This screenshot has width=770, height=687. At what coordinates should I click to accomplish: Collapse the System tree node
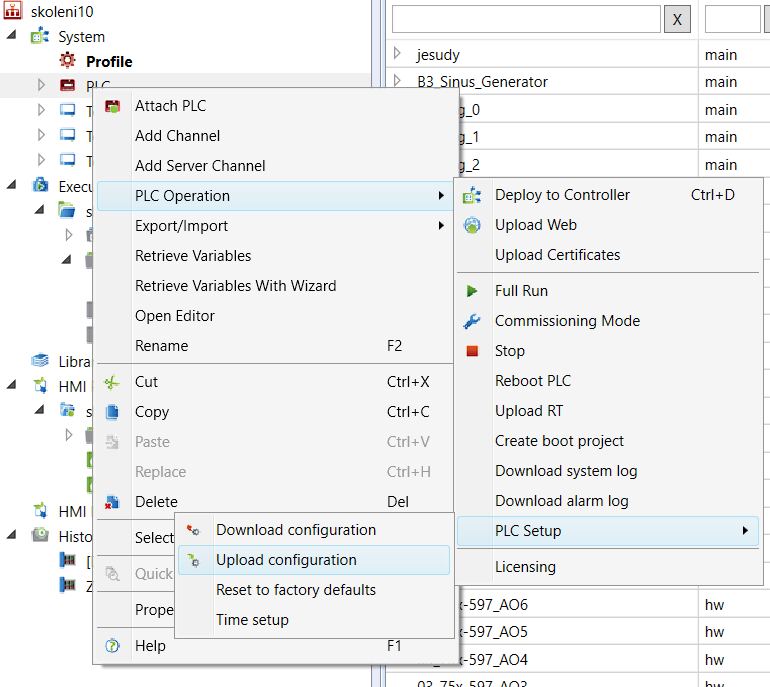(x=12, y=36)
